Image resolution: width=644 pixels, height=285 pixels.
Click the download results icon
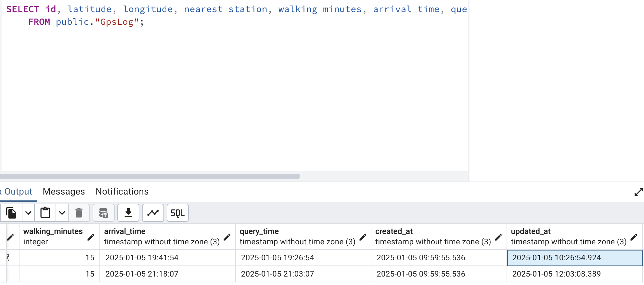128,213
